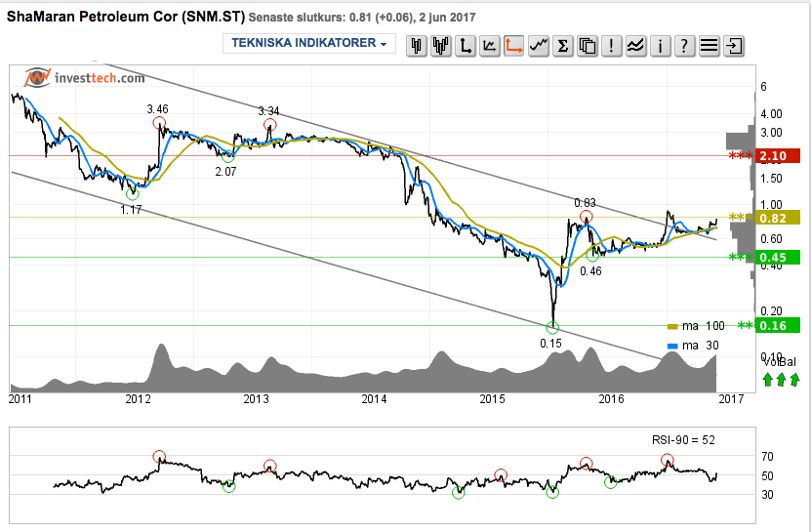Click the green 0.45 support label

coord(778,257)
